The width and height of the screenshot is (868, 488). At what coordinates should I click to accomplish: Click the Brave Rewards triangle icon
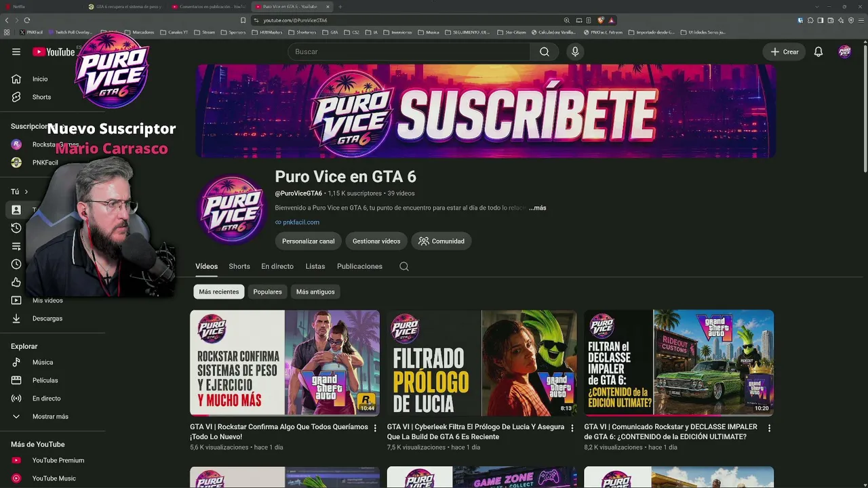click(611, 20)
